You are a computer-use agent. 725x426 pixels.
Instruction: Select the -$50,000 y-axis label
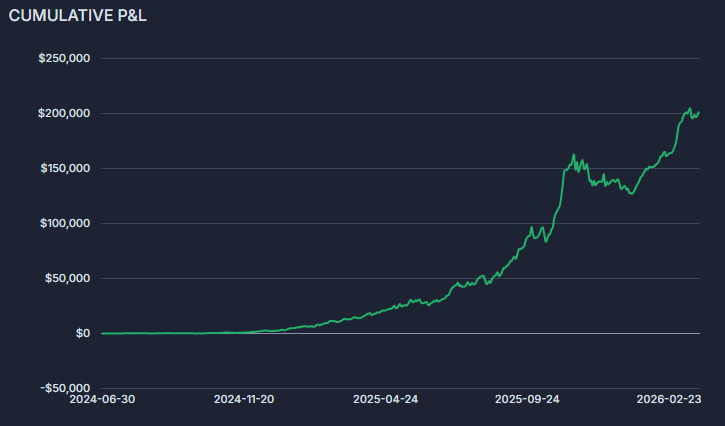tap(65, 388)
